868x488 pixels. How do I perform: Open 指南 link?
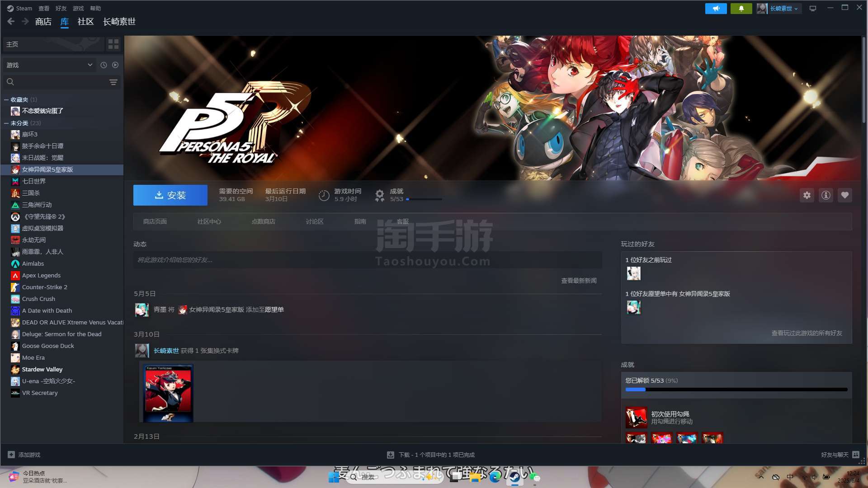coord(360,221)
